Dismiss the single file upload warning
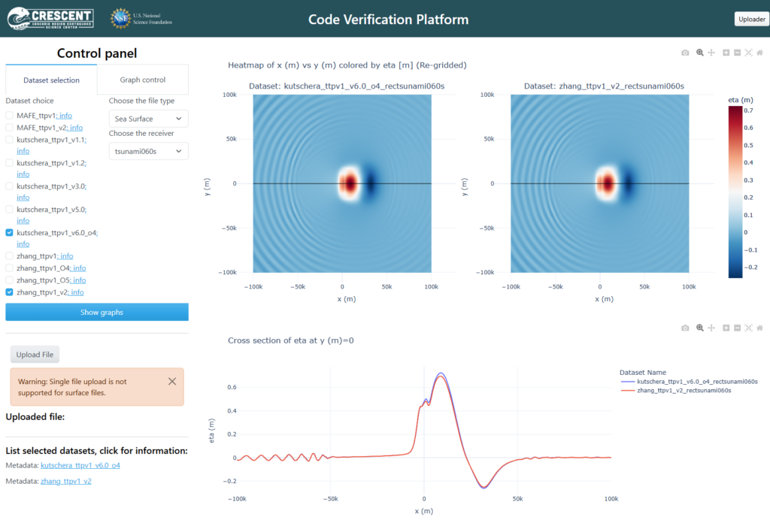Screen dimensions: 770x532 tap(172, 381)
